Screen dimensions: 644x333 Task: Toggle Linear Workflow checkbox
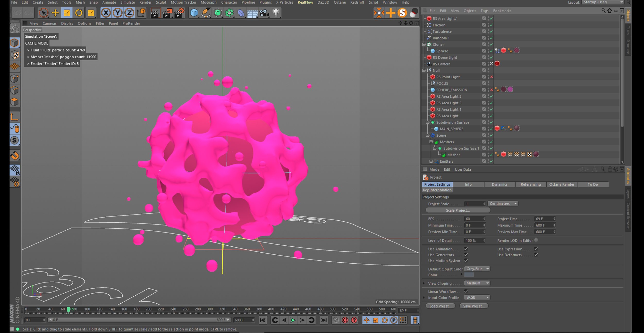click(x=466, y=291)
